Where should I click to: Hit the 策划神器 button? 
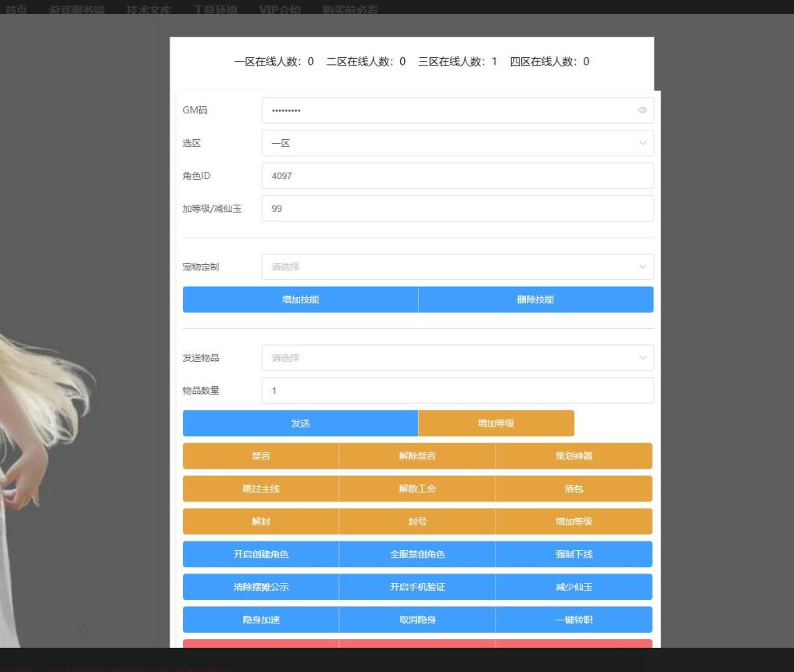574,456
